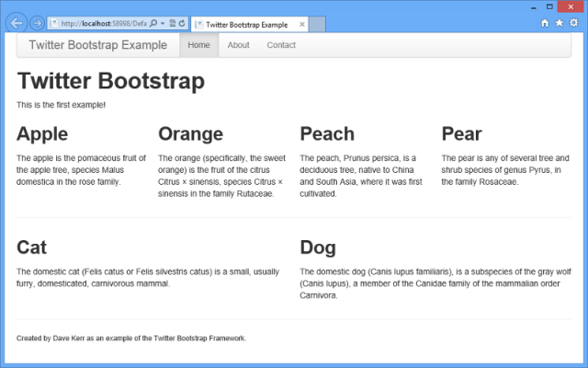Click the Orange heading
This screenshot has width=588, height=368.
tap(190, 134)
